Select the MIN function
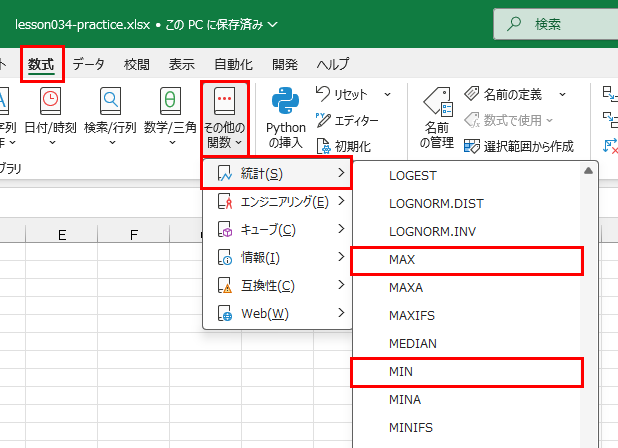The height and width of the screenshot is (448, 618). [467, 372]
